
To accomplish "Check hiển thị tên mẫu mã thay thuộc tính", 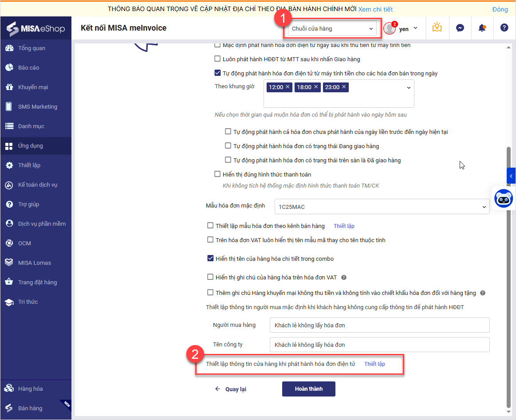I will (x=210, y=240).
